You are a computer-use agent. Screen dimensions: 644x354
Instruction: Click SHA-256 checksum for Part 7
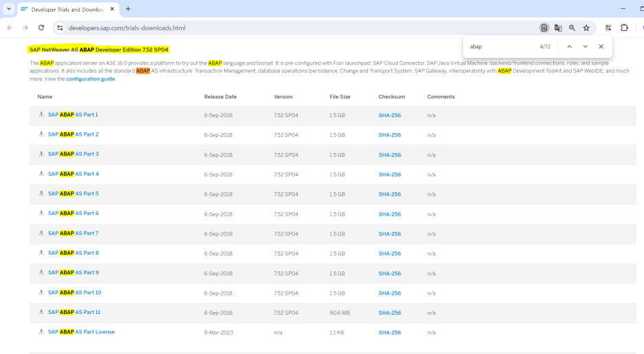[389, 234]
